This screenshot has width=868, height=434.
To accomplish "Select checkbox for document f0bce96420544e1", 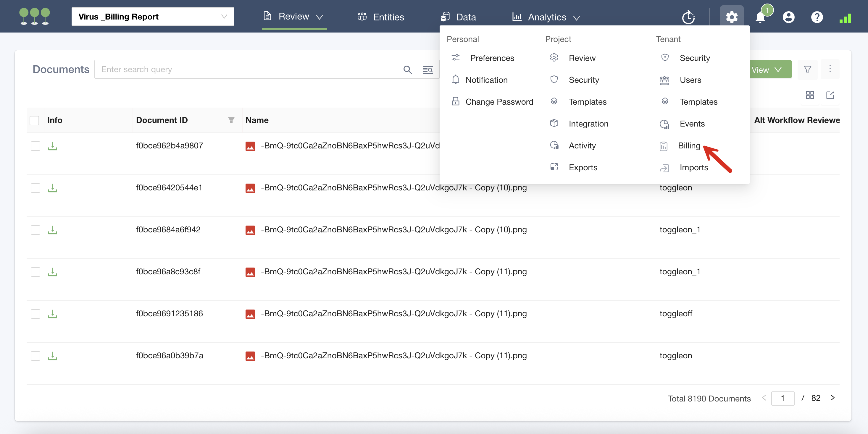I will pos(36,188).
